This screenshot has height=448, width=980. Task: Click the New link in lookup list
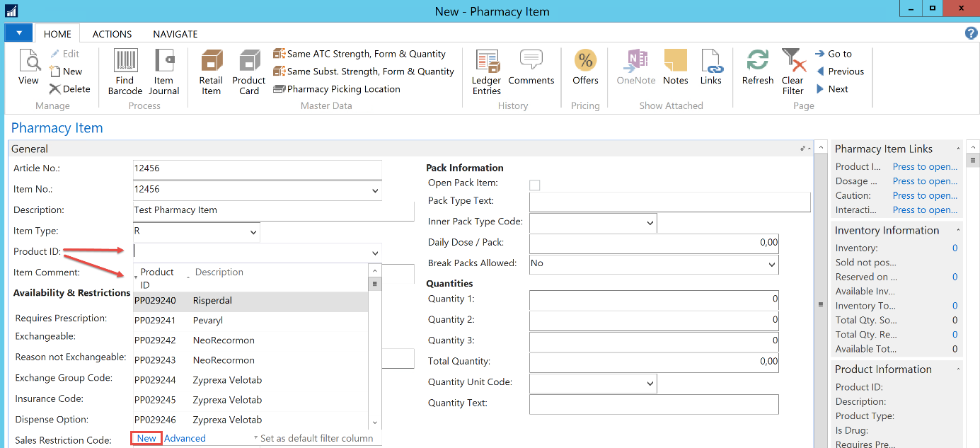[x=146, y=438]
